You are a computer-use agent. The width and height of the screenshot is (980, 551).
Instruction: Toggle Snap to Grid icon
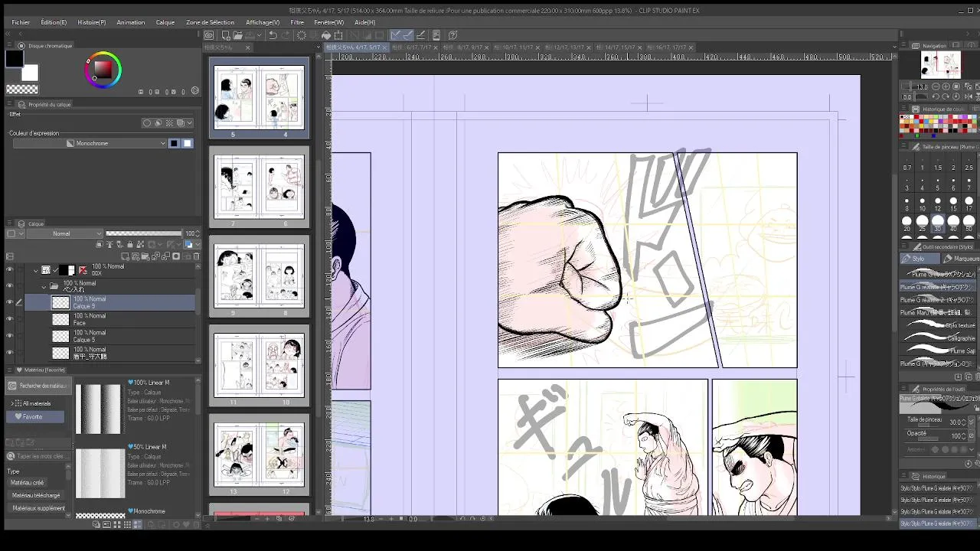[420, 35]
